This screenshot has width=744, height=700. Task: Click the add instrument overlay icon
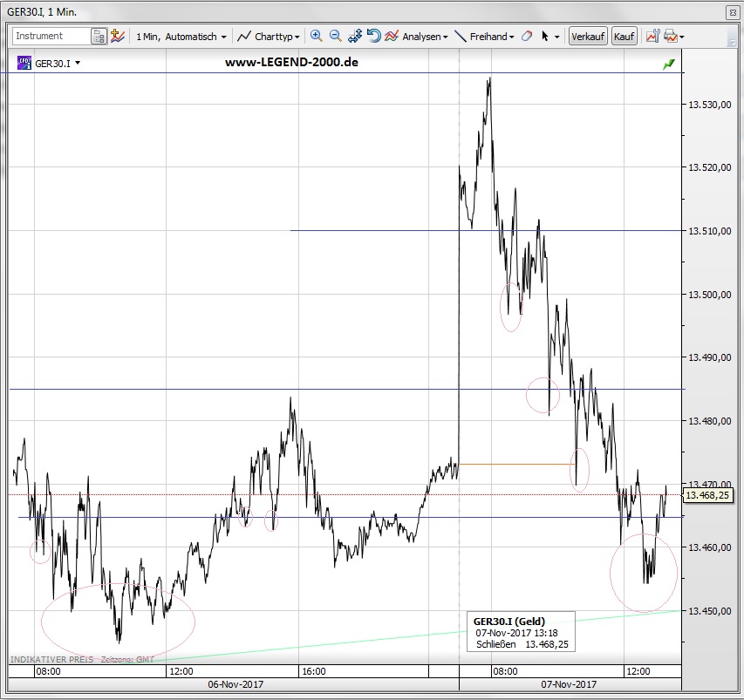pos(118,36)
